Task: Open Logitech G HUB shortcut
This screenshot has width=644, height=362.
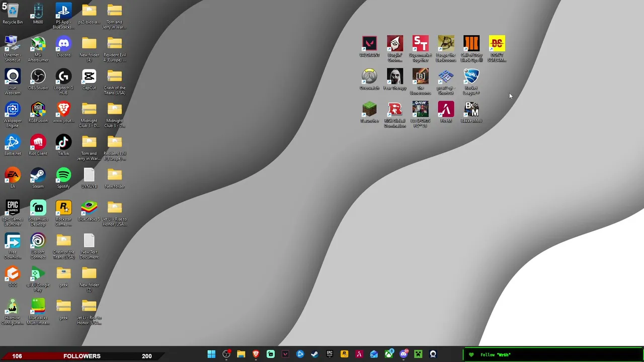Action: click(x=63, y=82)
